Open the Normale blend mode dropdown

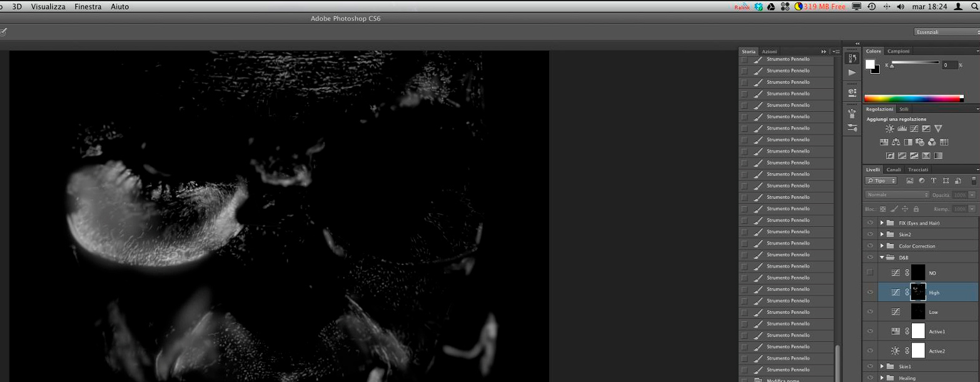click(x=897, y=194)
